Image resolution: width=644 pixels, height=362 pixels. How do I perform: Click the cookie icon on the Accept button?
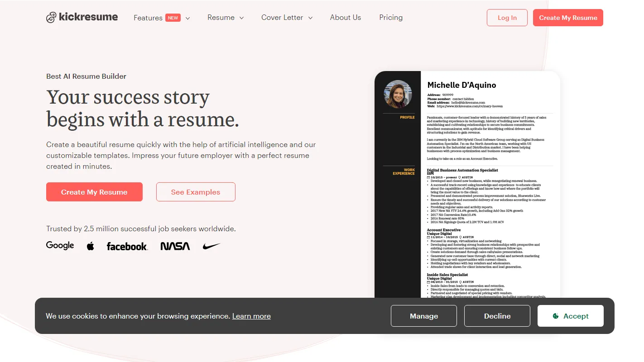click(x=557, y=316)
